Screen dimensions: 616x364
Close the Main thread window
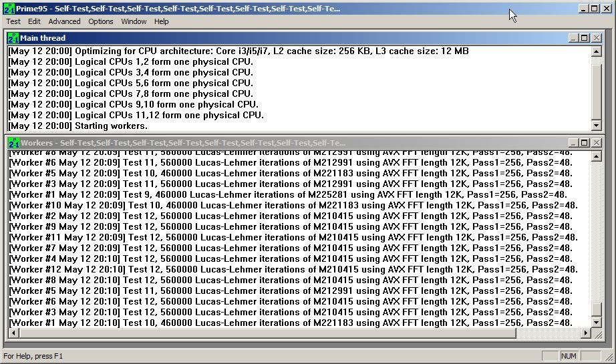pos(597,38)
